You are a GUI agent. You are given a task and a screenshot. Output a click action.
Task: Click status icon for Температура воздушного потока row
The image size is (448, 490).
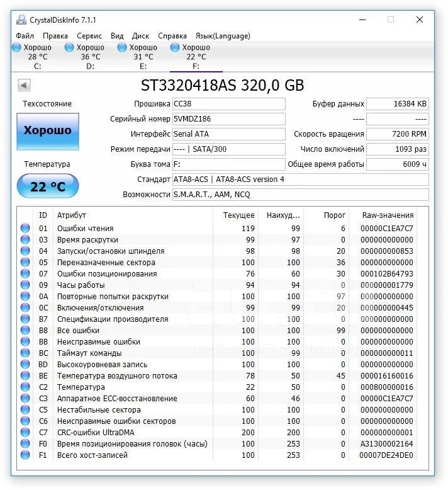point(25,375)
